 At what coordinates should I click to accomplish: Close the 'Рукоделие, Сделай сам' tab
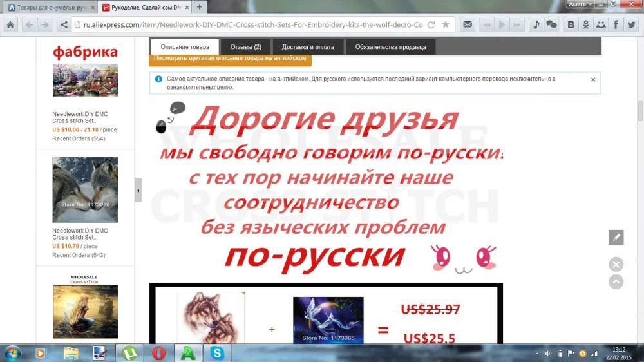187,7
